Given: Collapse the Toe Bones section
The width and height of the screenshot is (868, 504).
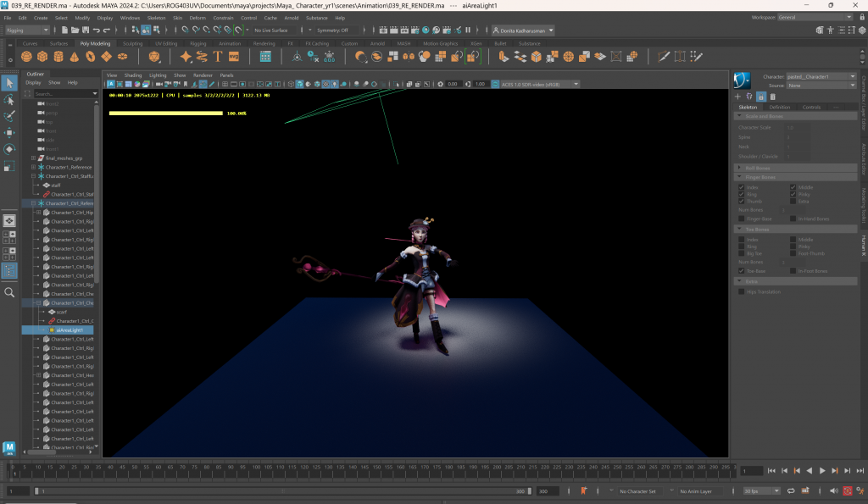Looking at the screenshot, I should pyautogui.click(x=795, y=230).
